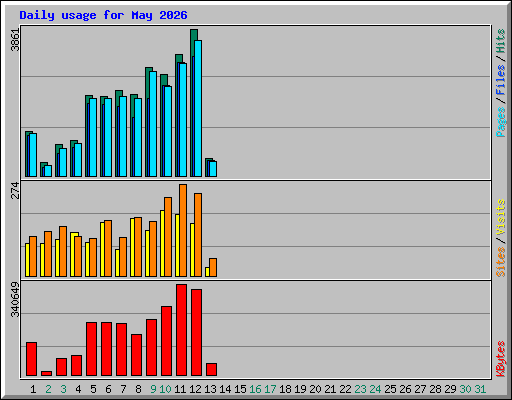Click day 12 on the x-axis

click(x=195, y=389)
